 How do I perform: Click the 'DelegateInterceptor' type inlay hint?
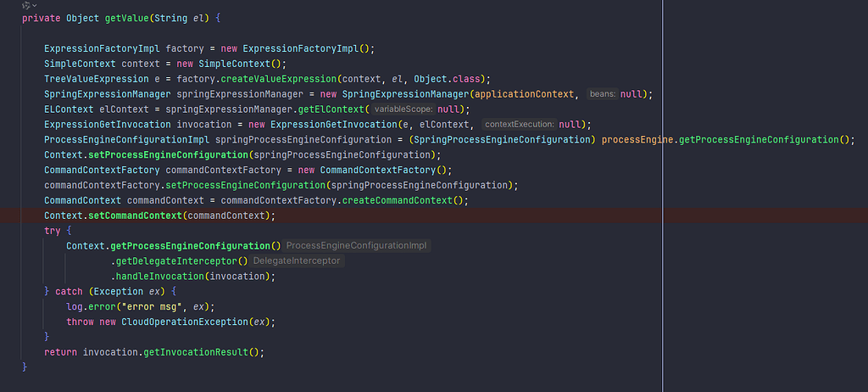297,260
